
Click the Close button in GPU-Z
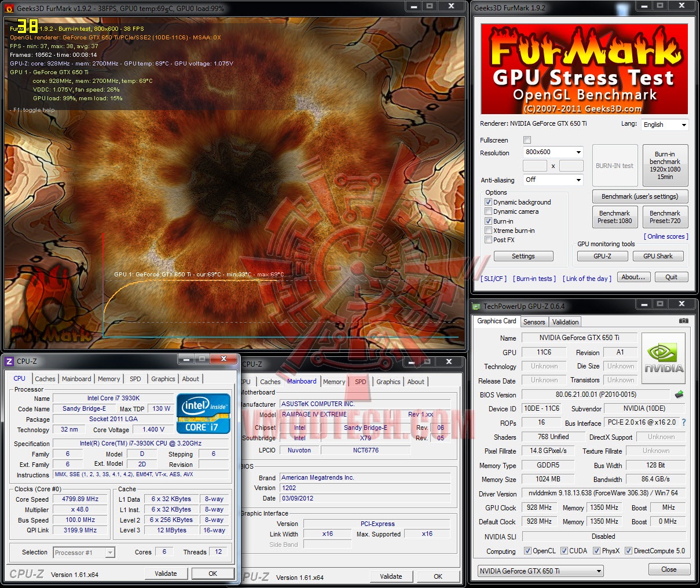669,569
